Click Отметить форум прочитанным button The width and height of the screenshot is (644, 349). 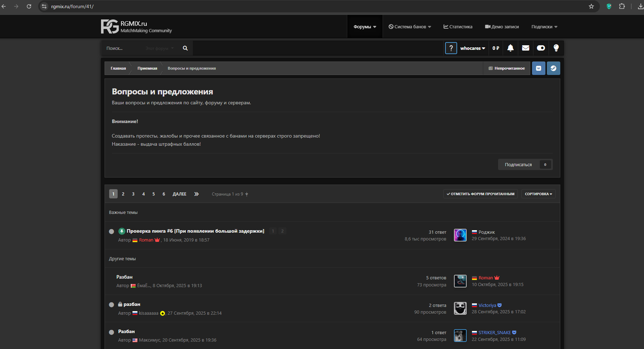point(480,194)
